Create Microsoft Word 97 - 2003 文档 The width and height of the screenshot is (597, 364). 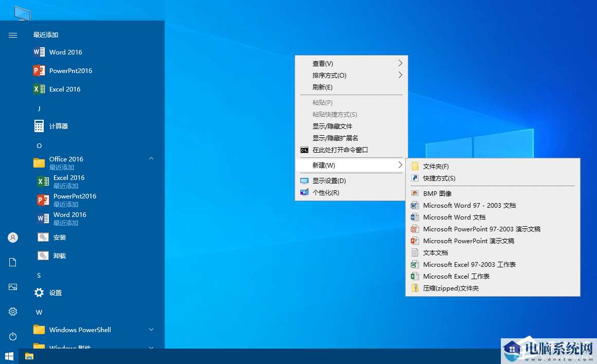(x=493, y=205)
